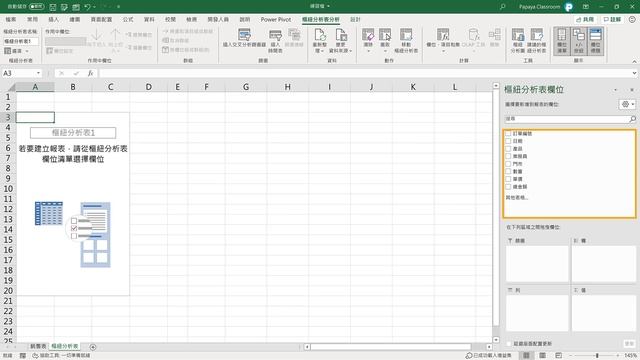Click Zoom In plus button
640x360 pixels.
[x=619, y=356]
